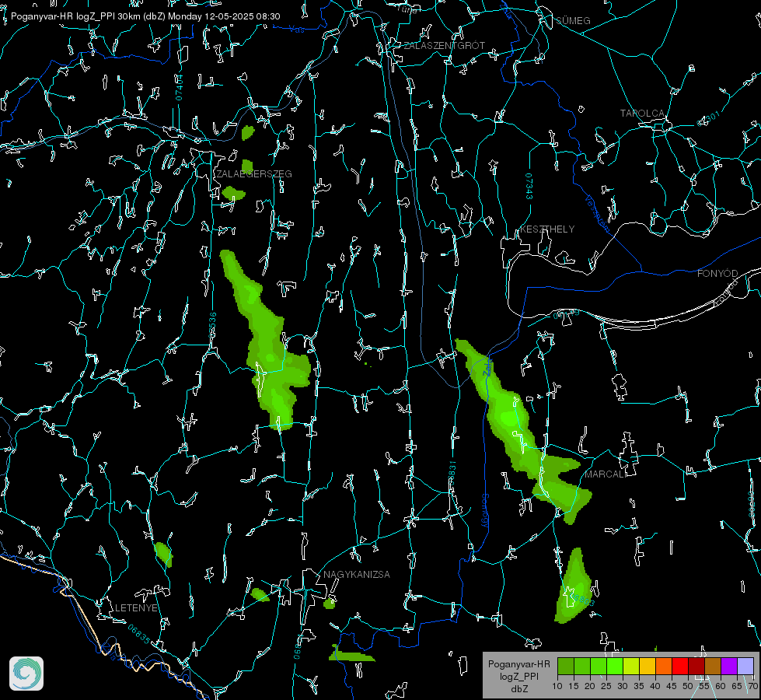Select the 10-15 dBZ dark green swatch
Viewport: 761px width, 700px height.
(x=566, y=667)
